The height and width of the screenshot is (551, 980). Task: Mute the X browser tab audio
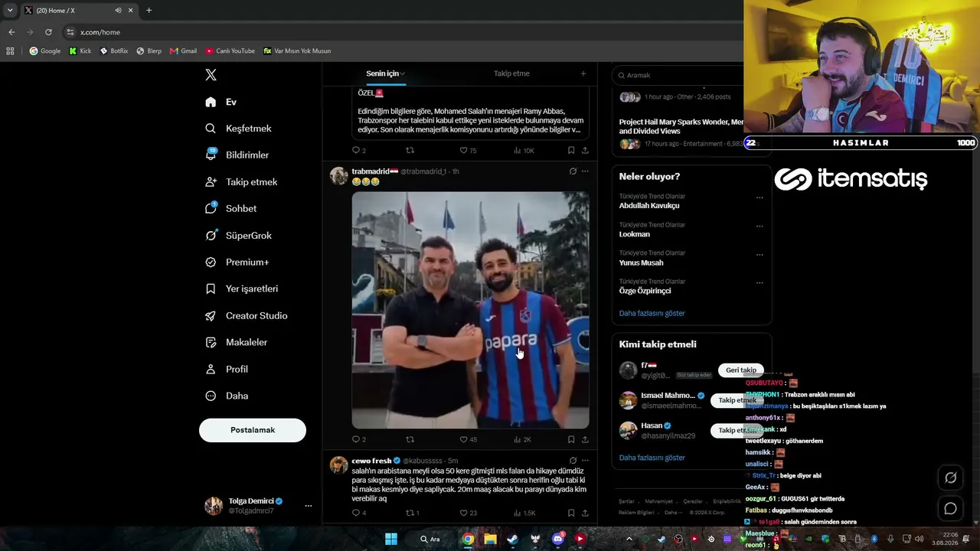[x=118, y=11]
